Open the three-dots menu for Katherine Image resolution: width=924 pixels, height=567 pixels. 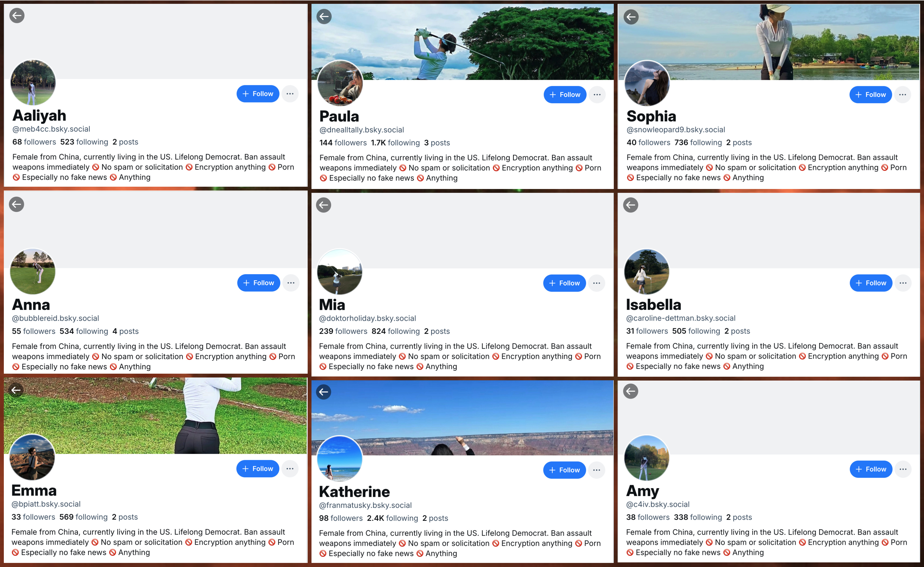click(597, 470)
